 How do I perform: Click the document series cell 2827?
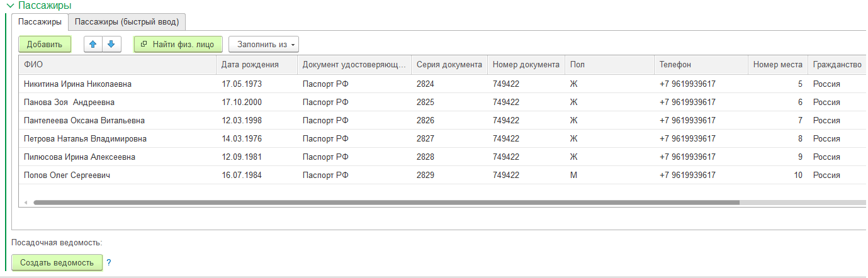pyautogui.click(x=426, y=138)
